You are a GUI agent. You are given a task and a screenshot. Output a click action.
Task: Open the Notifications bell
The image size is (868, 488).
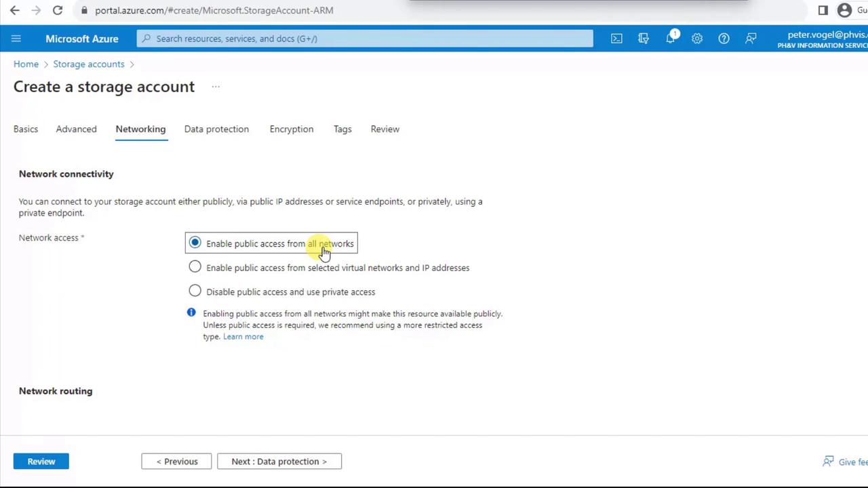tap(671, 38)
